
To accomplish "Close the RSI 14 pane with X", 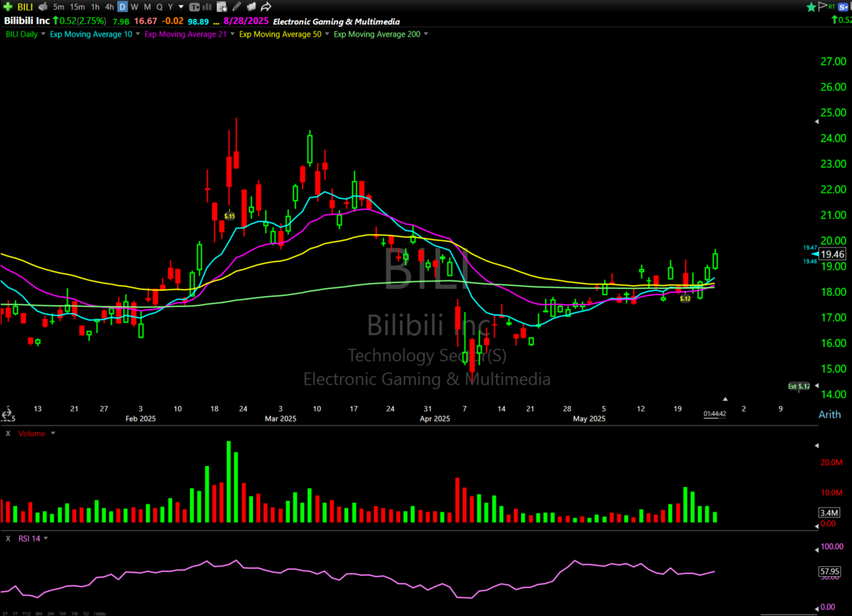I will (8, 539).
